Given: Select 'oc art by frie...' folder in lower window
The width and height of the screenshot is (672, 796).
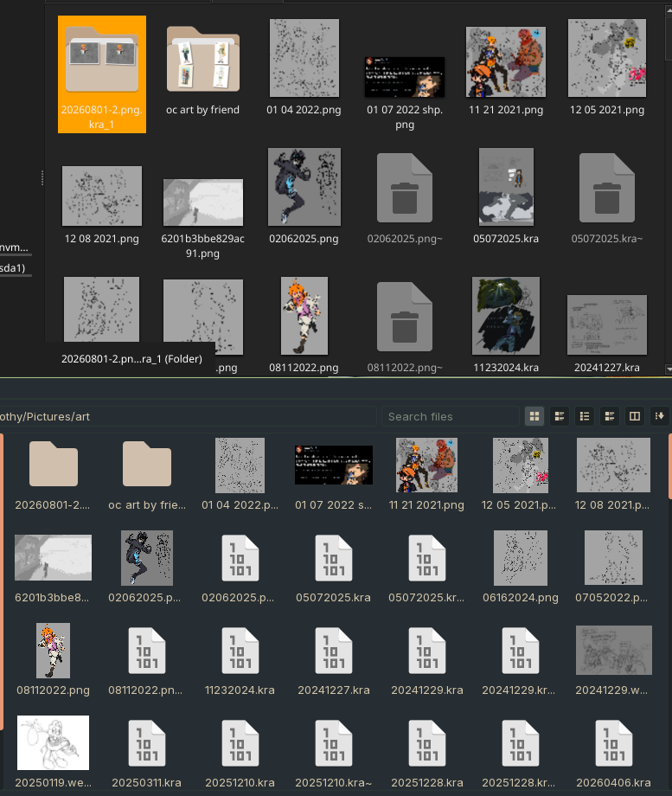Looking at the screenshot, I should coord(147,464).
